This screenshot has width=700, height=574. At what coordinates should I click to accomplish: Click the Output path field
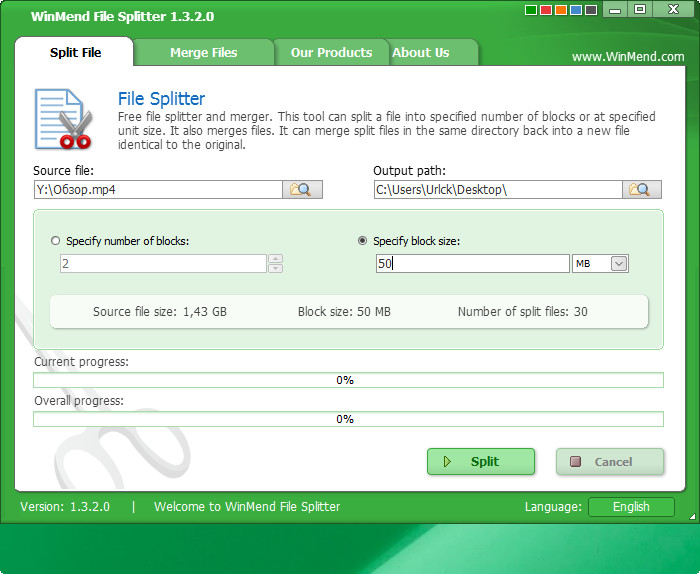(x=498, y=190)
